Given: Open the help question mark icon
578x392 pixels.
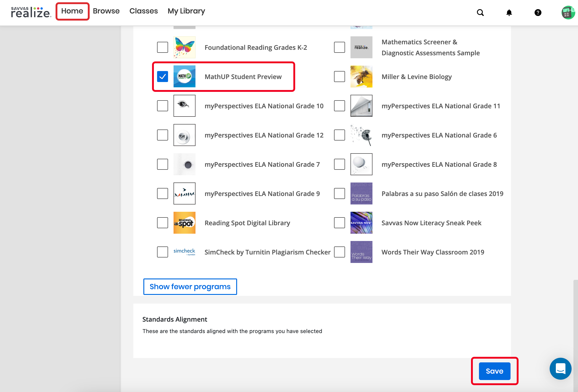Looking at the screenshot, I should (538, 12).
